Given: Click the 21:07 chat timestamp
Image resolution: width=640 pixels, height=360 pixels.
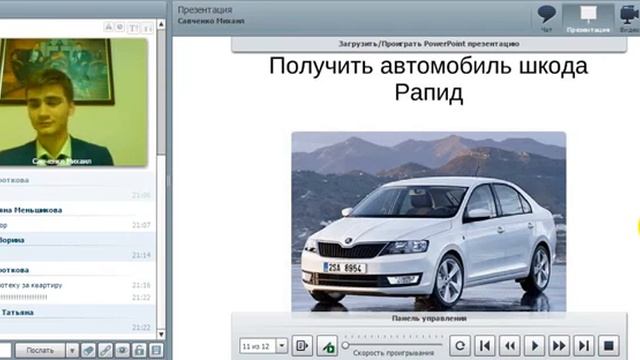Looking at the screenshot, I should tap(141, 225).
